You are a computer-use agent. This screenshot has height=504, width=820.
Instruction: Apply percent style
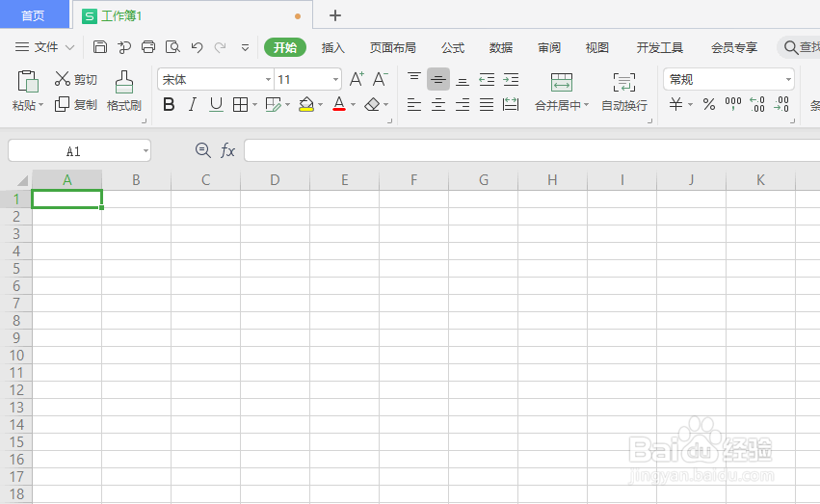point(709,104)
